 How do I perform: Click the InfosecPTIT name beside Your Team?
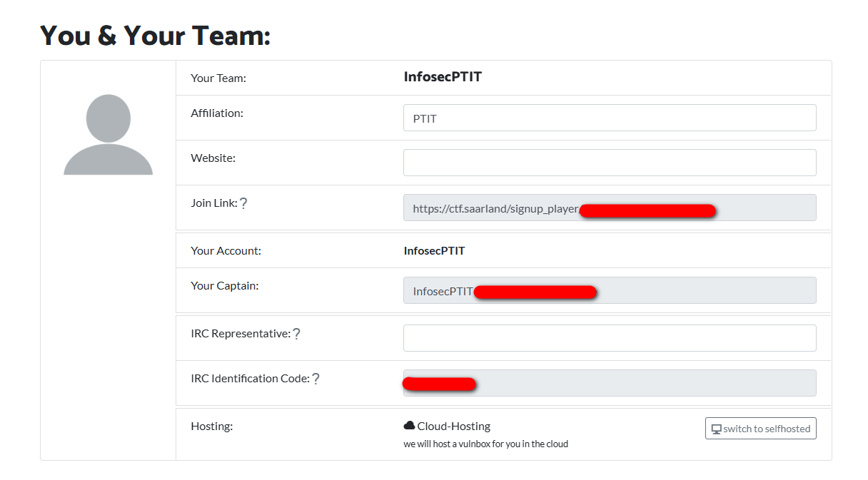tap(443, 77)
